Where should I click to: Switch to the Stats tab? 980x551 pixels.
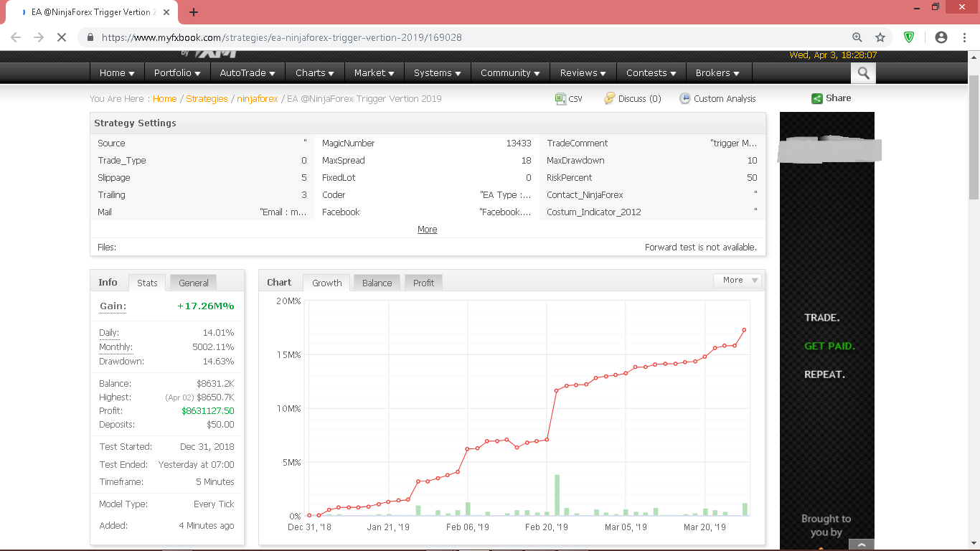(147, 283)
